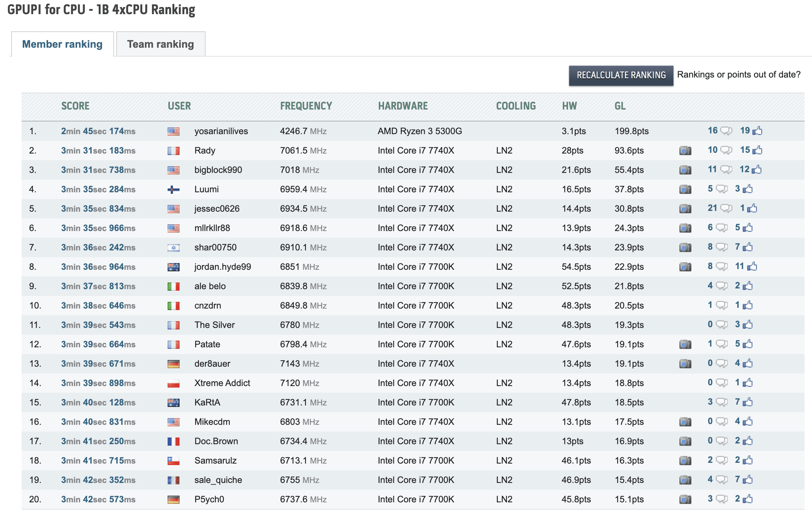Open Xtreme Addict's comment bubble
This screenshot has width=812, height=515.
pos(721,383)
